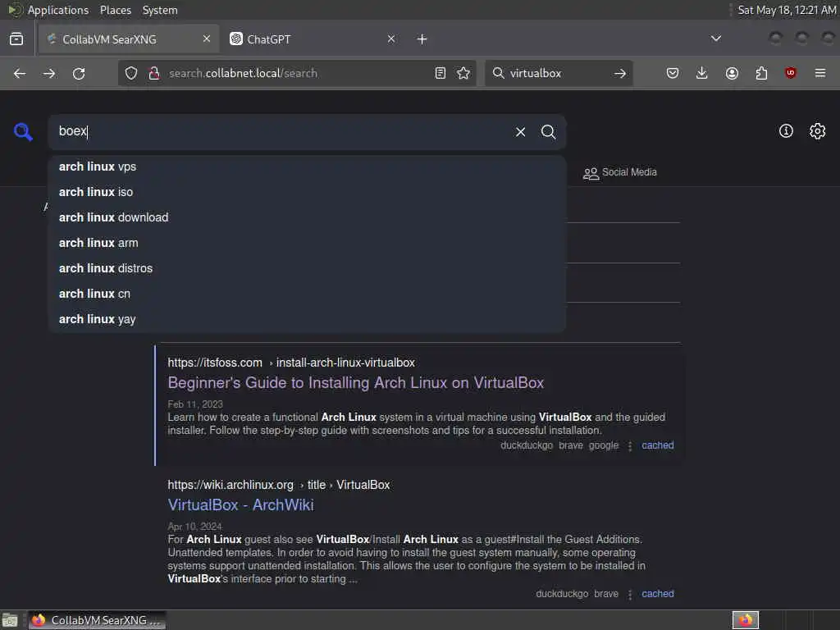Viewport: 840px width, 630px height.
Task: Choose suggestion arch linux cn
Action: [x=307, y=294]
